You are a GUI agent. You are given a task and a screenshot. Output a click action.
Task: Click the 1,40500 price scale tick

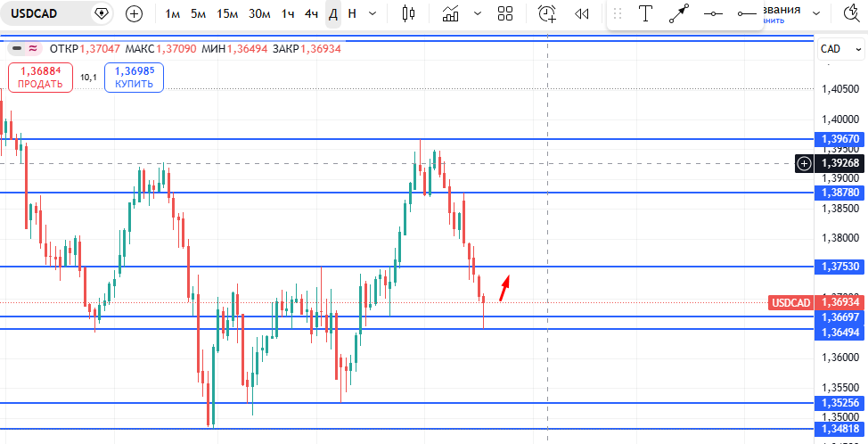coord(840,89)
